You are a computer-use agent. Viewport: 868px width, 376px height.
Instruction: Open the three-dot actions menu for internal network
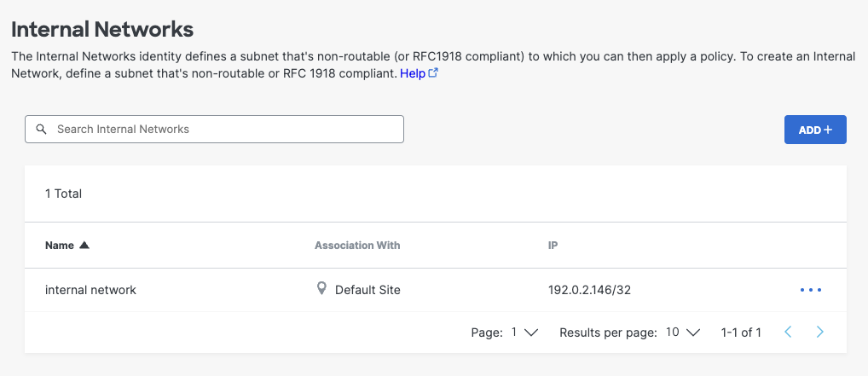[x=811, y=290]
